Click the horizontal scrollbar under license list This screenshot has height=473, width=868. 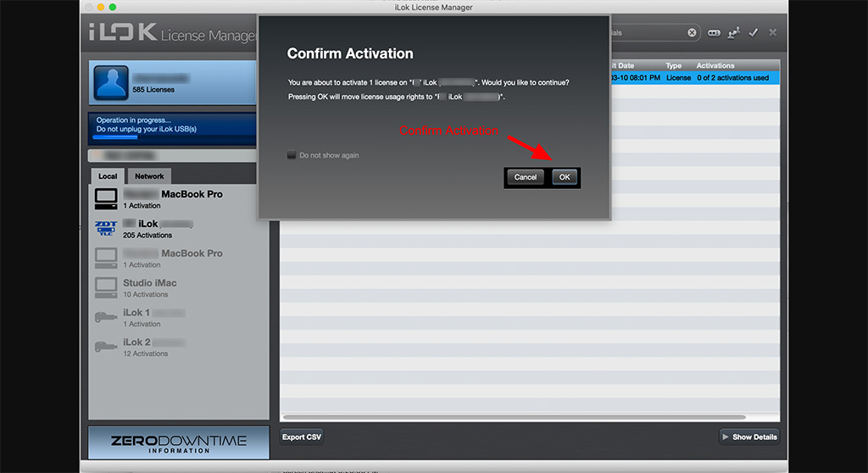pos(515,417)
